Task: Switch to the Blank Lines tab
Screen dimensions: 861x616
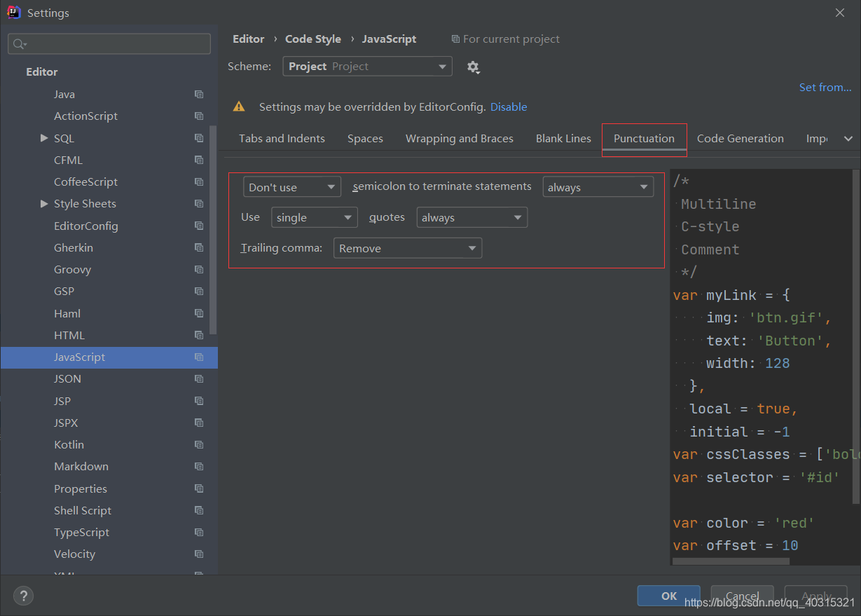Action: coord(563,138)
